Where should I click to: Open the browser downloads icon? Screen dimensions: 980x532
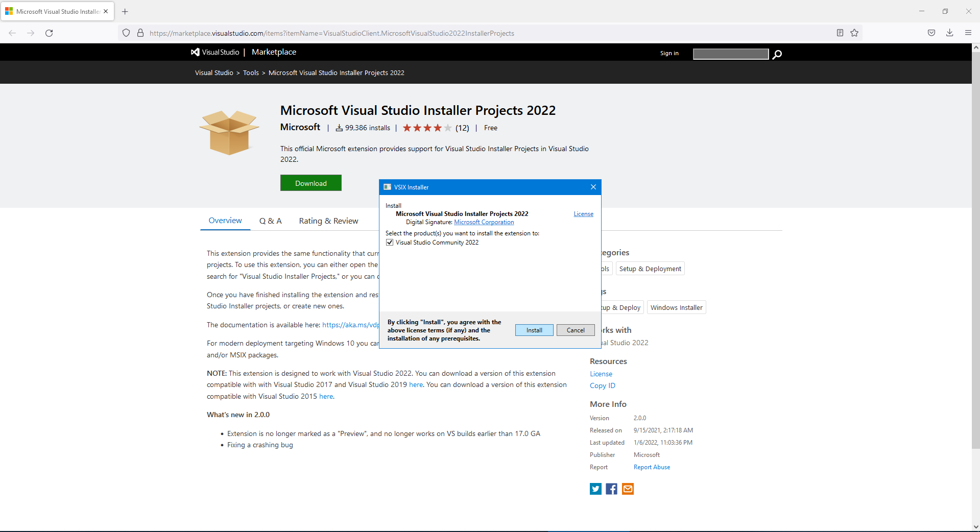pos(950,33)
